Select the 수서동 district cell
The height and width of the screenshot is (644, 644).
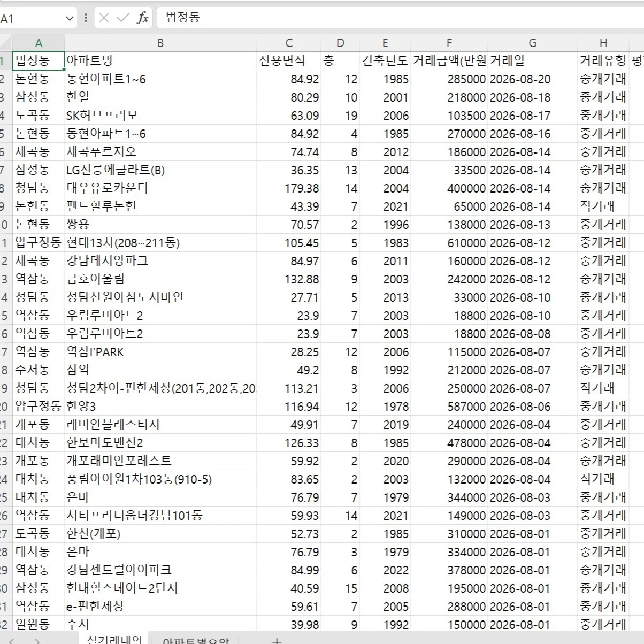[39, 370]
